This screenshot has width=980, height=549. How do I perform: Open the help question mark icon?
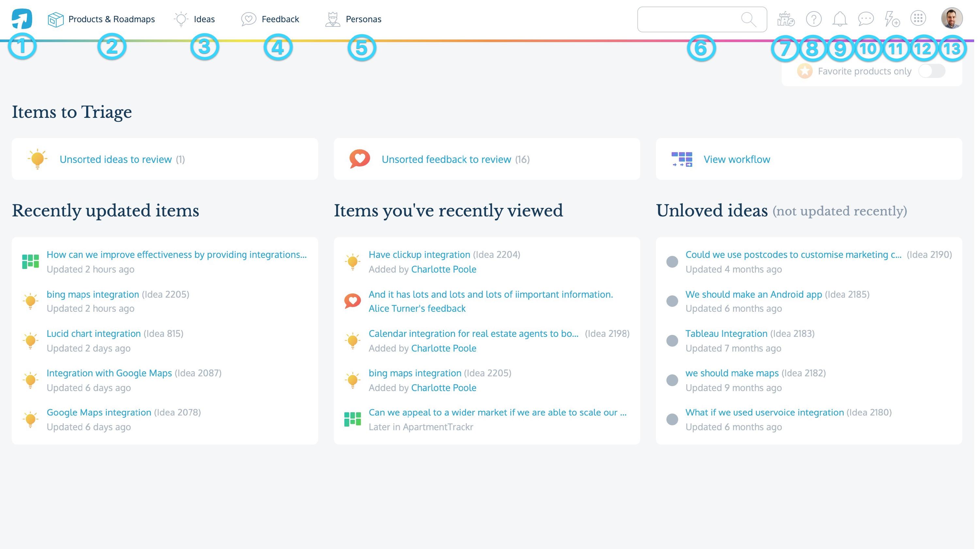813,18
